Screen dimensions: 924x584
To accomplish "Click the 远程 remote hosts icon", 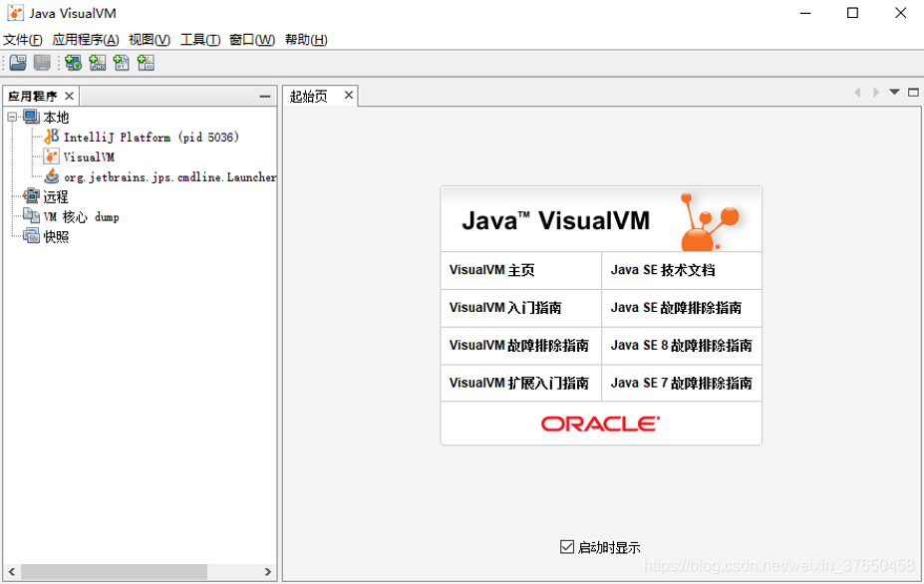I will coord(31,196).
